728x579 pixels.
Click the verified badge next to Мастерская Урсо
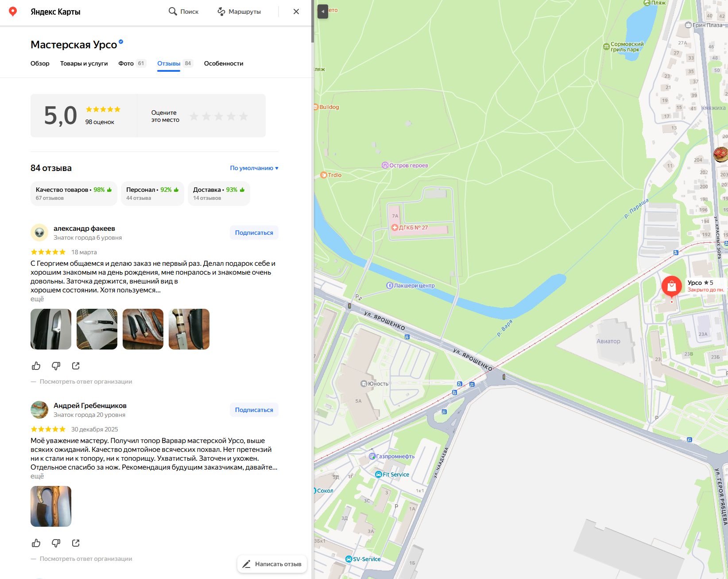click(x=121, y=42)
